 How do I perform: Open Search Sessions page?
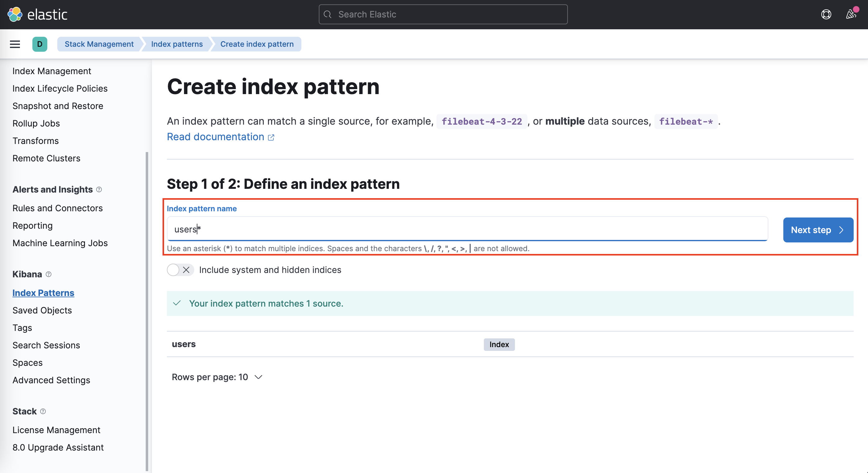tap(46, 345)
